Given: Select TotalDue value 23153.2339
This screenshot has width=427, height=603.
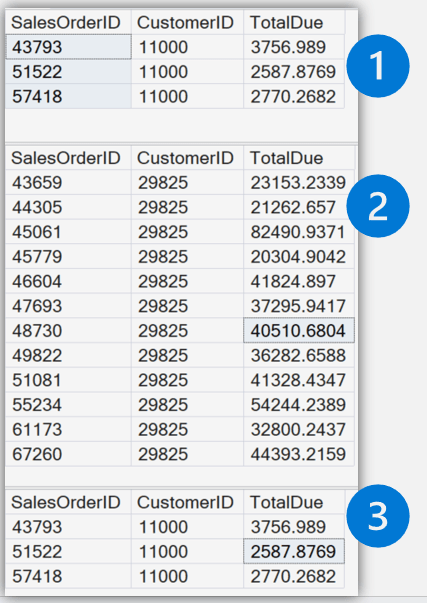Looking at the screenshot, I should (x=299, y=182).
